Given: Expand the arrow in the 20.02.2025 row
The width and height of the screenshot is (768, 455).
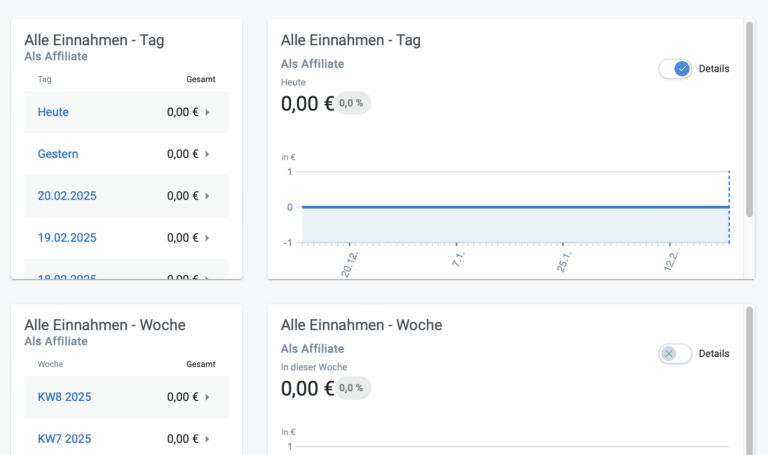Looking at the screenshot, I should (207, 196).
